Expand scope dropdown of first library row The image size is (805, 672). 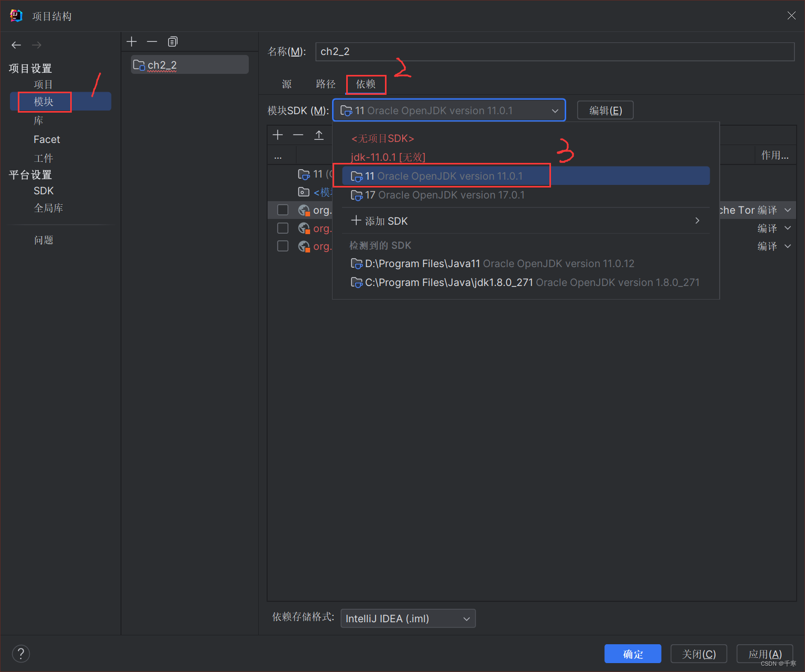click(x=788, y=210)
